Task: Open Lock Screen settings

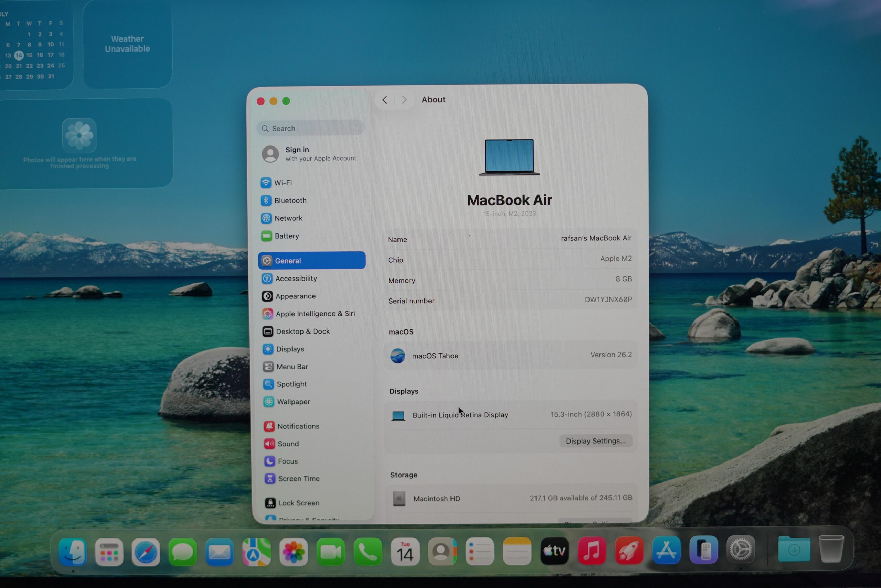Action: 316,503
